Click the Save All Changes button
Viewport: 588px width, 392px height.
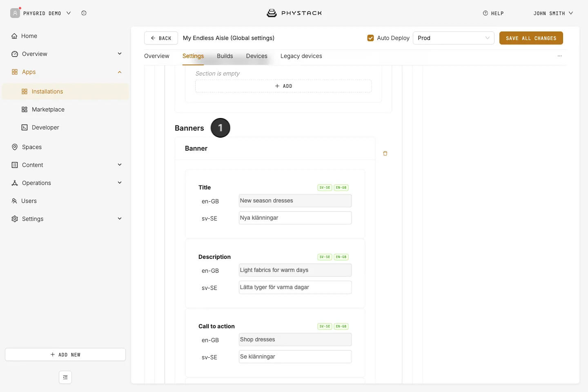pos(531,38)
